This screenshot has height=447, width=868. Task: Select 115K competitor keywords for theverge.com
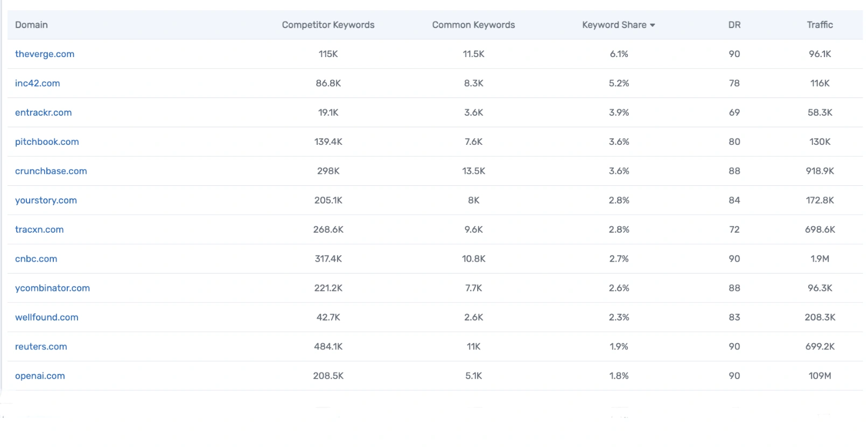click(328, 54)
